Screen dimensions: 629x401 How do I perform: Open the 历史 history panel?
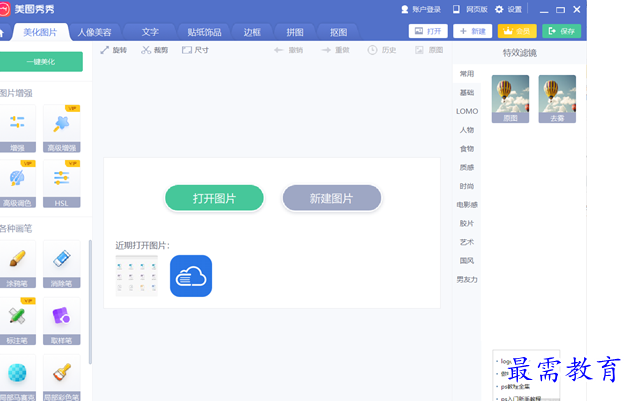tap(382, 50)
